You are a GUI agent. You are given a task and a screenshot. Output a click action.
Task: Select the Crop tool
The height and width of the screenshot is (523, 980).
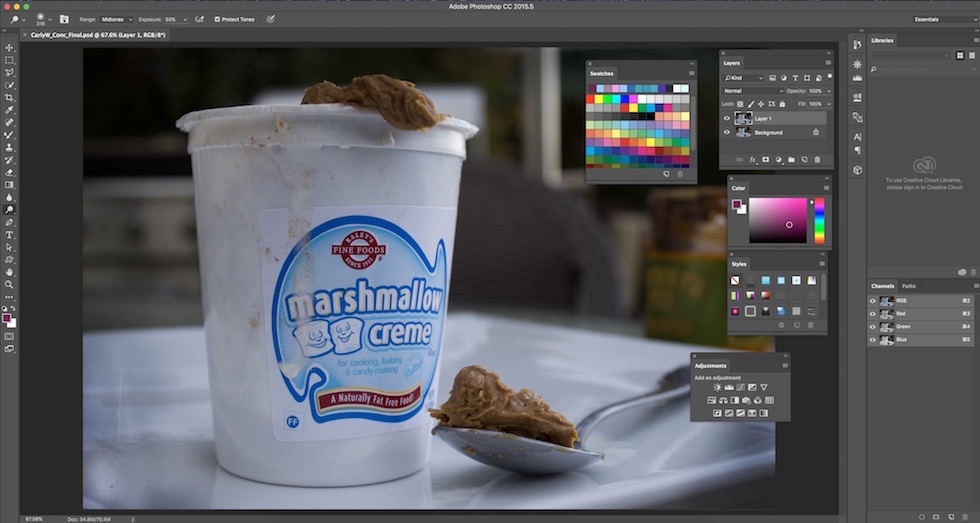click(x=9, y=97)
